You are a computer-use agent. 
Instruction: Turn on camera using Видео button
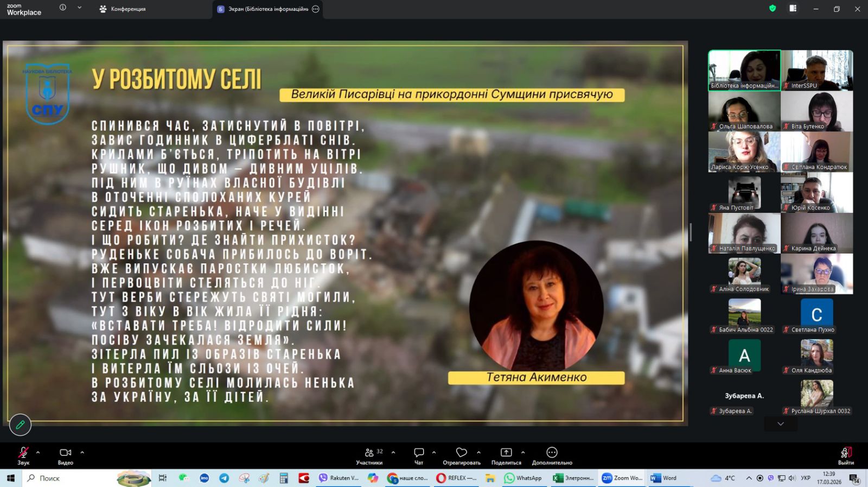[x=65, y=455]
